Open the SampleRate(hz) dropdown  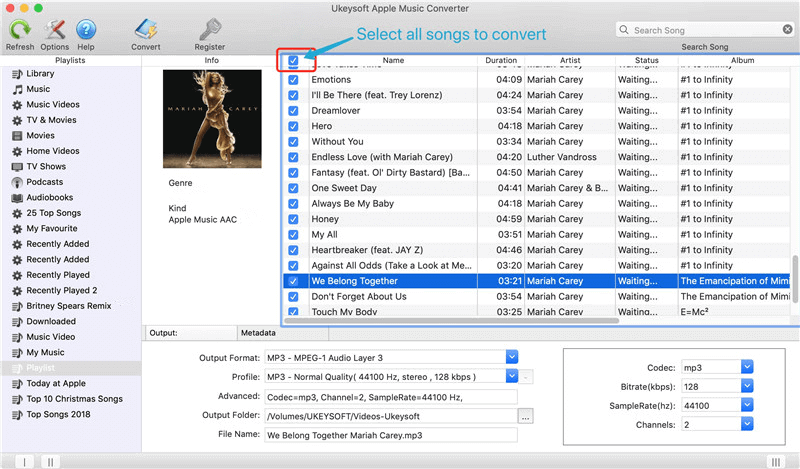[x=747, y=405]
